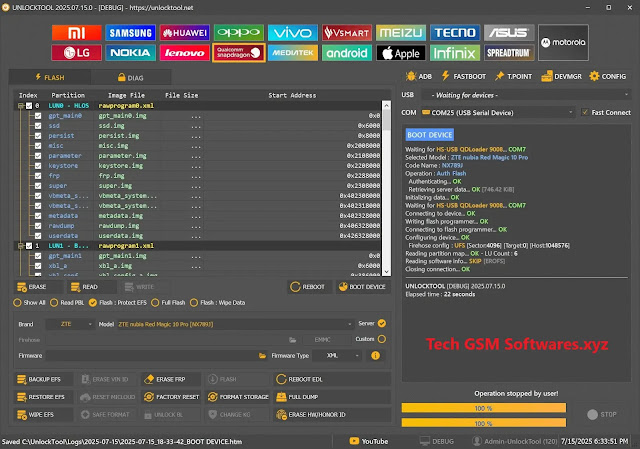Viewport: 640px width, 449px height.
Task: Select the Server radio option
Action: [382, 323]
